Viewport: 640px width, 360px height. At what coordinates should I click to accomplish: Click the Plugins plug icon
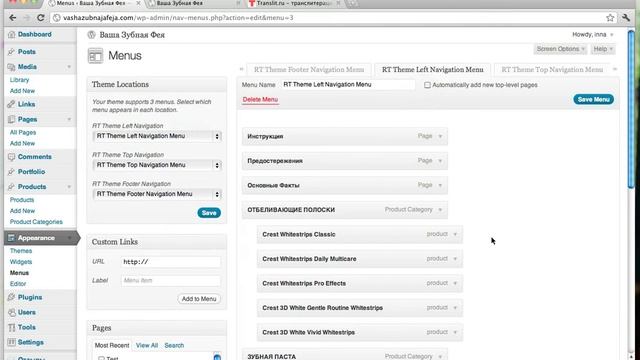11,297
